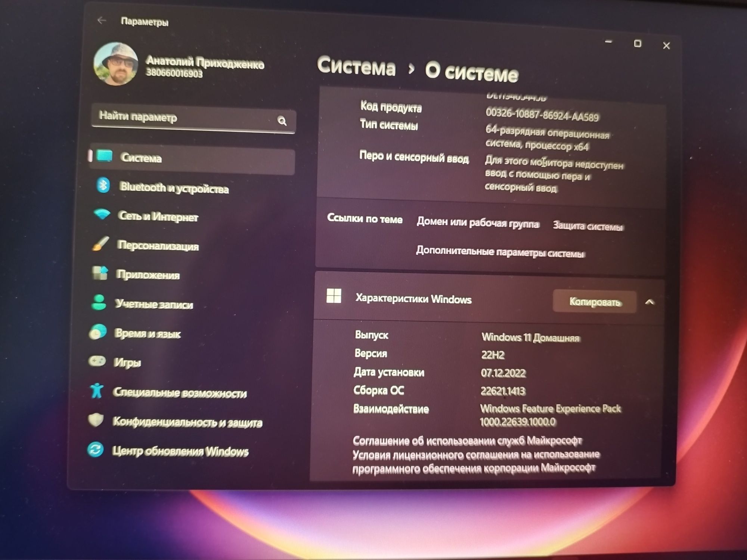Click the Код продукта label
Screen dimensions: 747x560
click(x=391, y=107)
